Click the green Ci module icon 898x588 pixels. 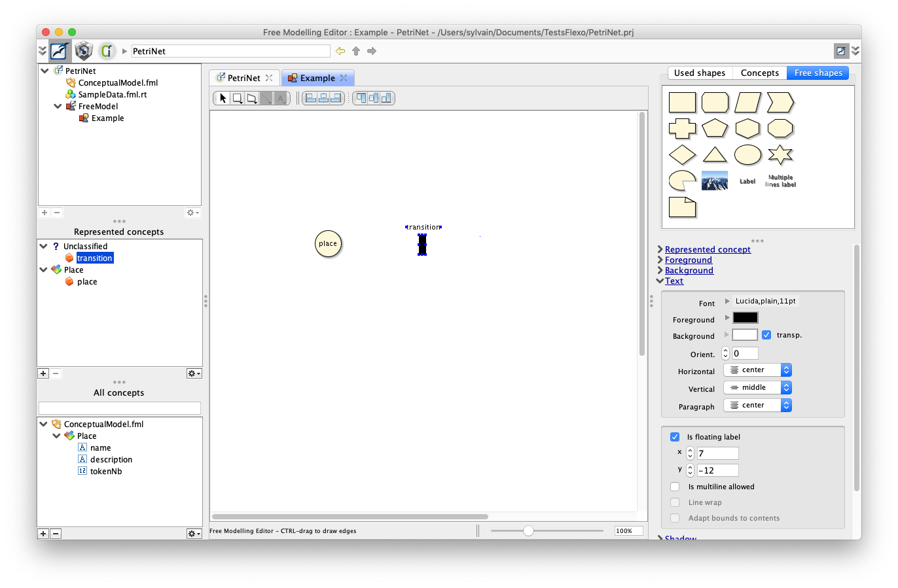tap(107, 50)
